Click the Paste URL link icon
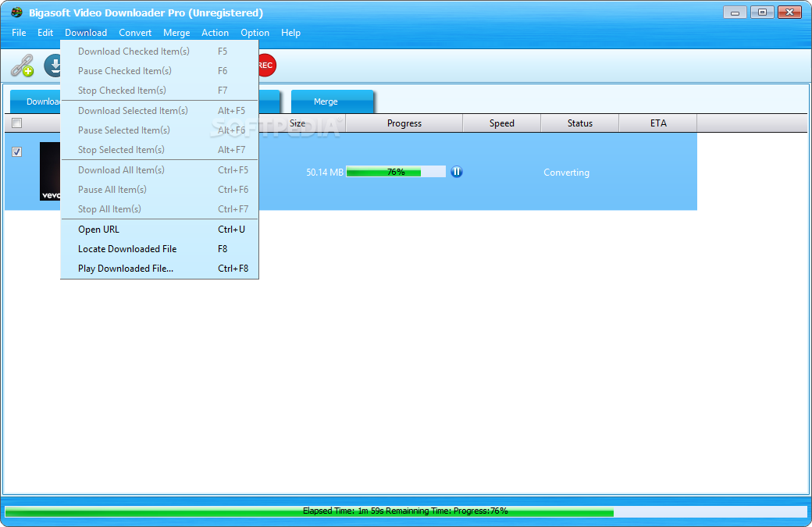The width and height of the screenshot is (812, 527). [x=23, y=66]
